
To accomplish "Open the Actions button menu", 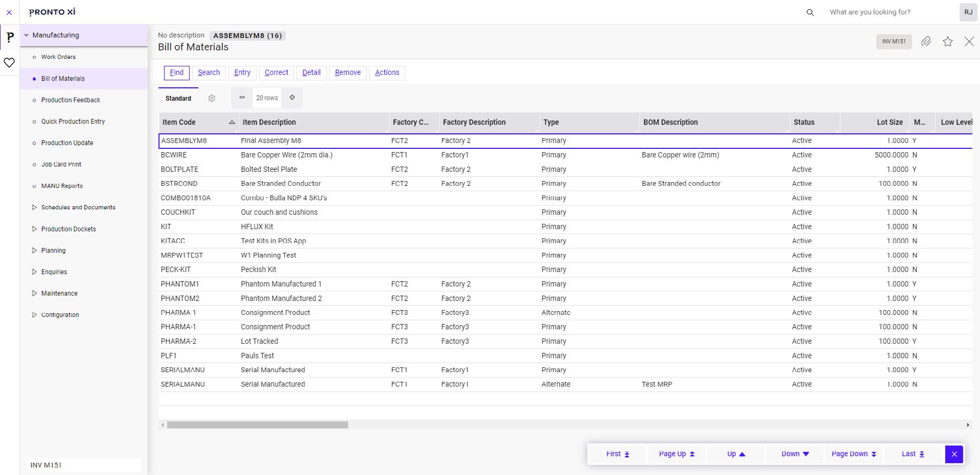I will [387, 73].
